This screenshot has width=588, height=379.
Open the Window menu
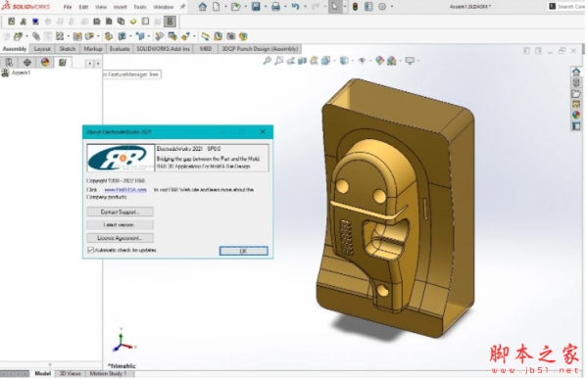(163, 7)
